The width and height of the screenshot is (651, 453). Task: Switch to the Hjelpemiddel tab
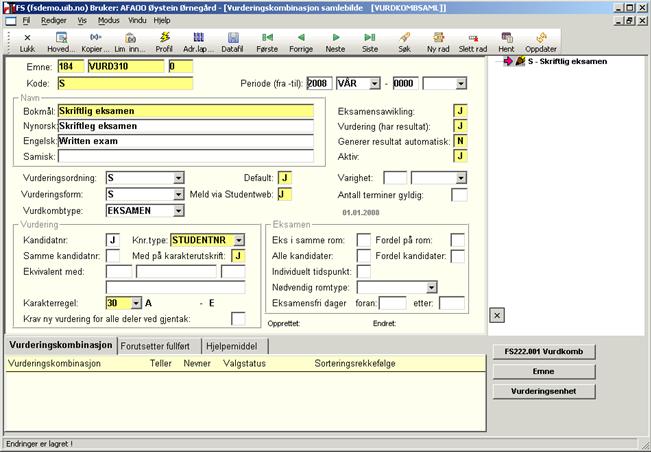tap(234, 345)
